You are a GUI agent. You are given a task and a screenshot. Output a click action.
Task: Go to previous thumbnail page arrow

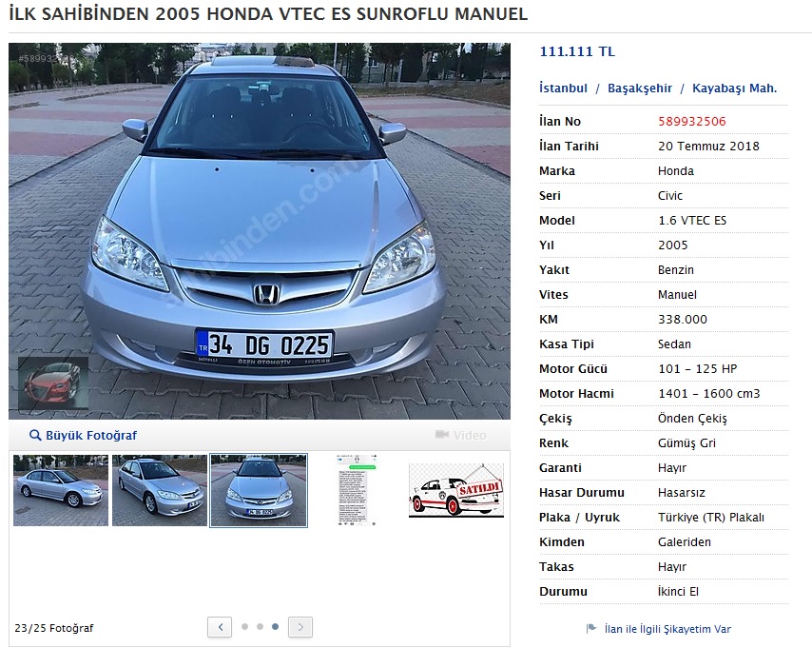[x=220, y=627]
